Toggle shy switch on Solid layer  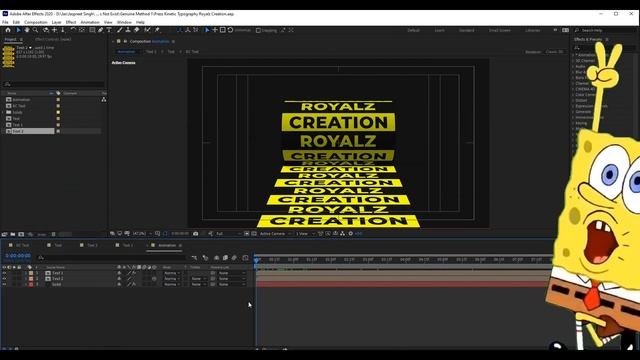119,284
